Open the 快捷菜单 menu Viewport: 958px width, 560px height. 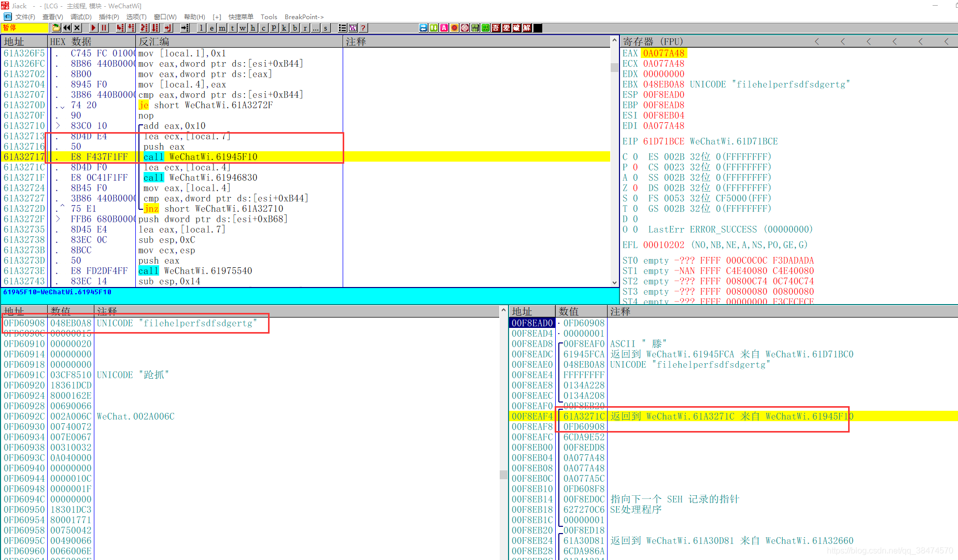[241, 17]
